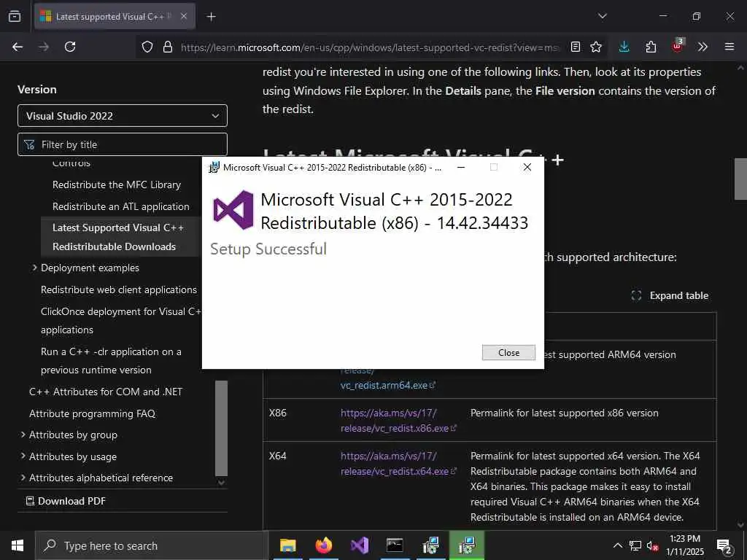
Task: Open the clock showing 1:23 PM
Action: tap(684, 545)
